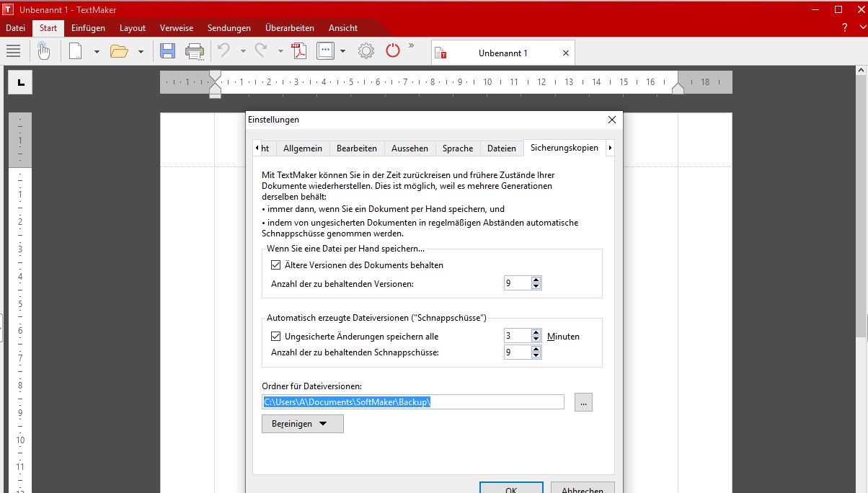The height and width of the screenshot is (493, 868).
Task: Increase number of versions to keep
Action: click(x=536, y=280)
